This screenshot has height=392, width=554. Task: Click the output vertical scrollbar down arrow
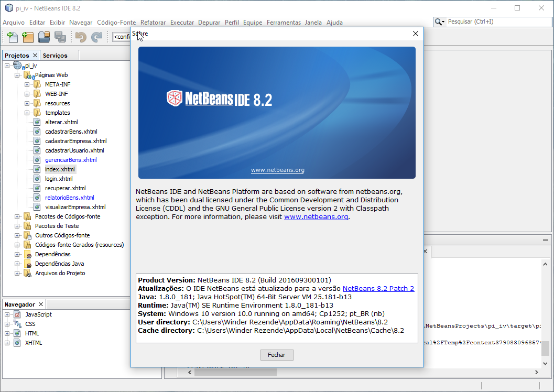tap(545, 363)
